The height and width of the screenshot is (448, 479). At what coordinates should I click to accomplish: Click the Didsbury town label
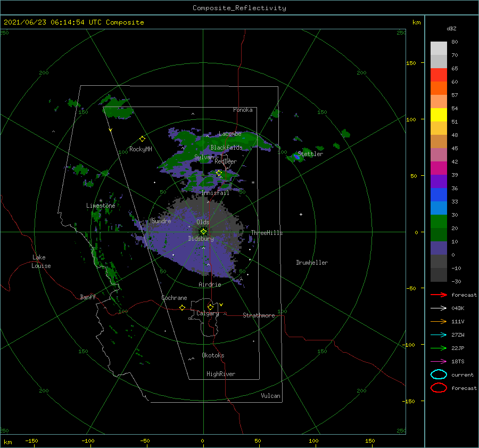pos(201,239)
